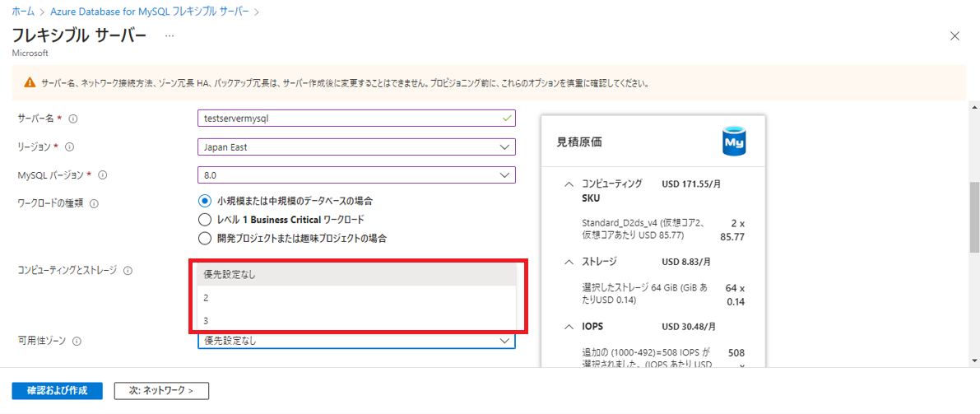
Task: Click the Microsoft subtitle under the title
Action: pyautogui.click(x=30, y=53)
